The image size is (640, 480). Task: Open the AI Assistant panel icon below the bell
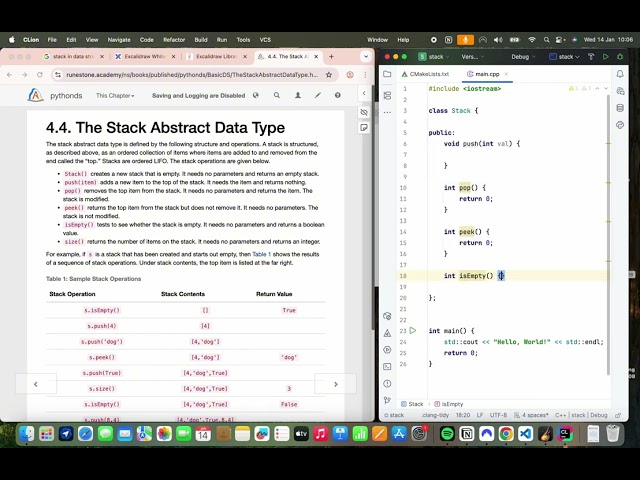pos(620,91)
